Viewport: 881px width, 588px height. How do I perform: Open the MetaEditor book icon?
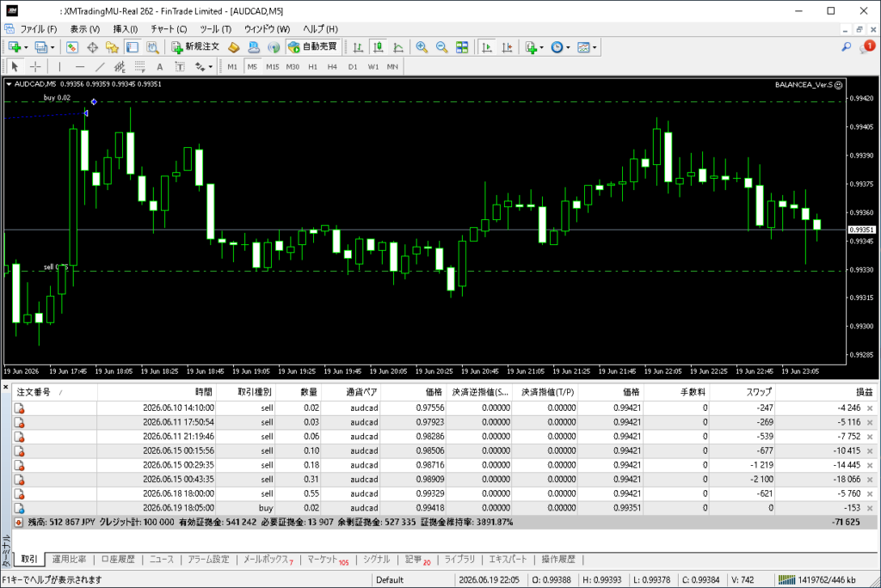coord(234,47)
